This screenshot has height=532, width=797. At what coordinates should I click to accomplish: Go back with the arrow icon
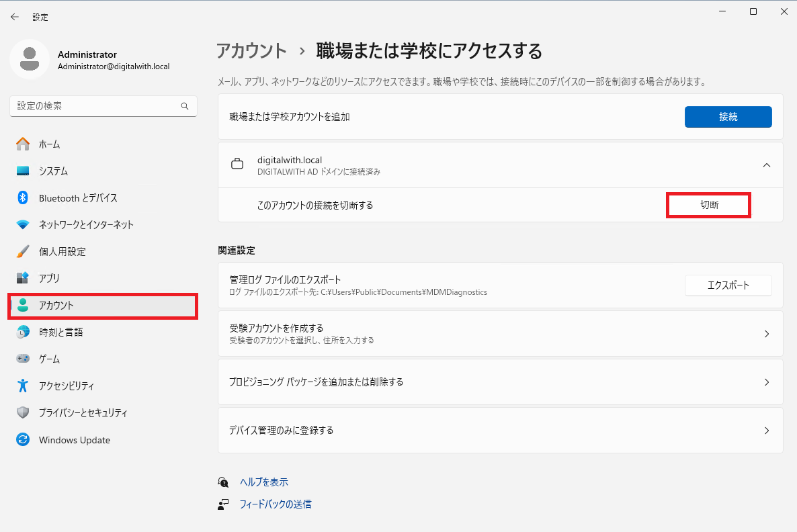pos(15,17)
